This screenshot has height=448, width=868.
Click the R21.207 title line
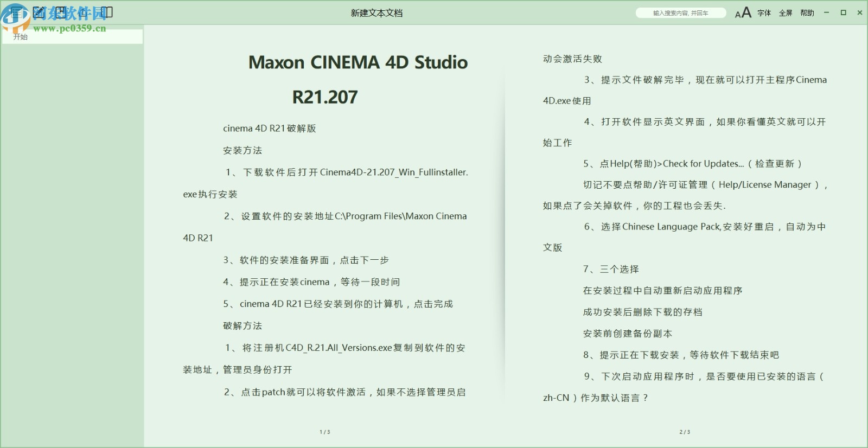325,97
